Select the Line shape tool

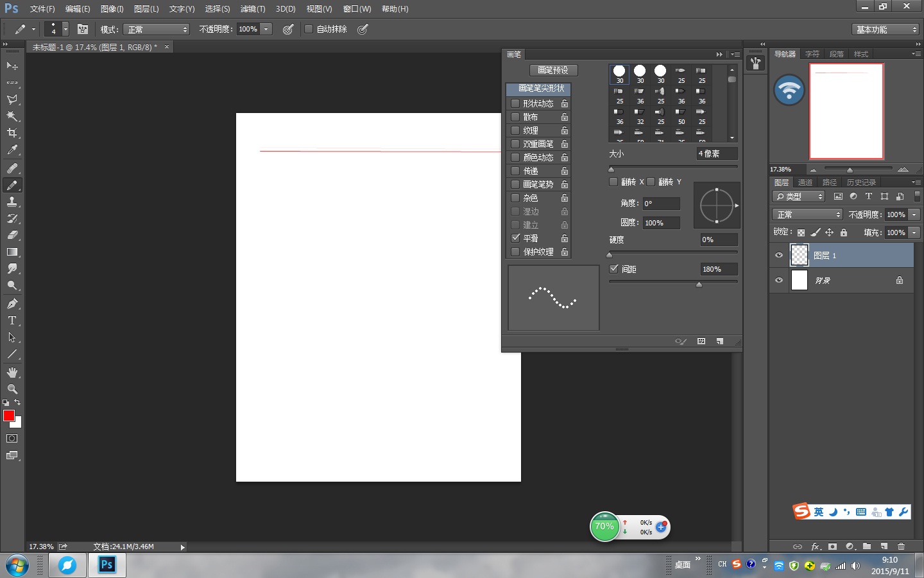coord(12,354)
